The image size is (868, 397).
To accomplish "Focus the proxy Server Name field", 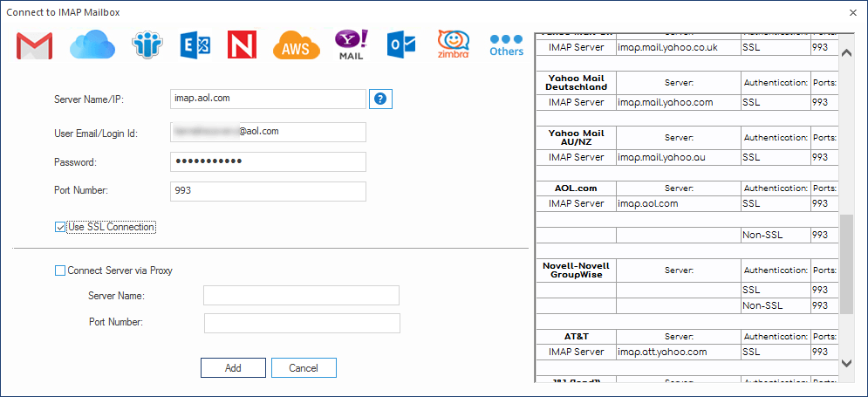I will (301, 295).
